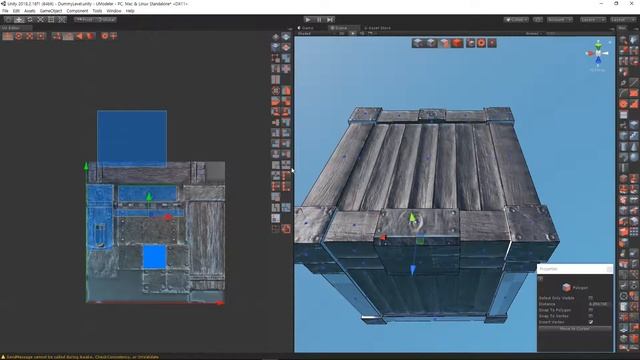Open the Gizmos dropdown in scene view
This screenshot has width=640, height=360.
pyautogui.click(x=533, y=33)
